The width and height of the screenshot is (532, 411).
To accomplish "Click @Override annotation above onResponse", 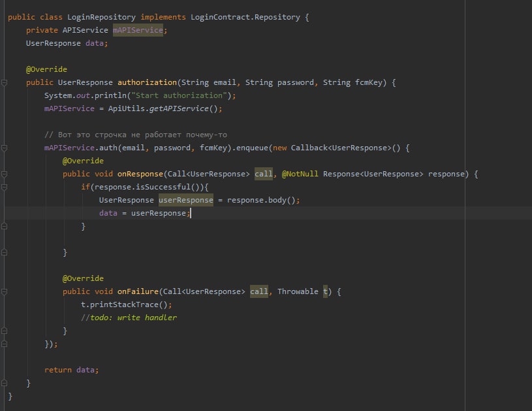I will pos(83,161).
